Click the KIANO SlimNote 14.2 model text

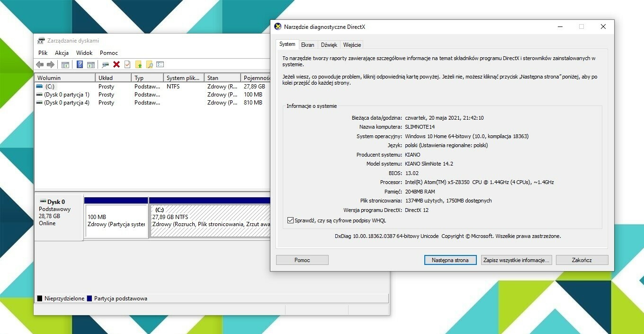tap(429, 164)
